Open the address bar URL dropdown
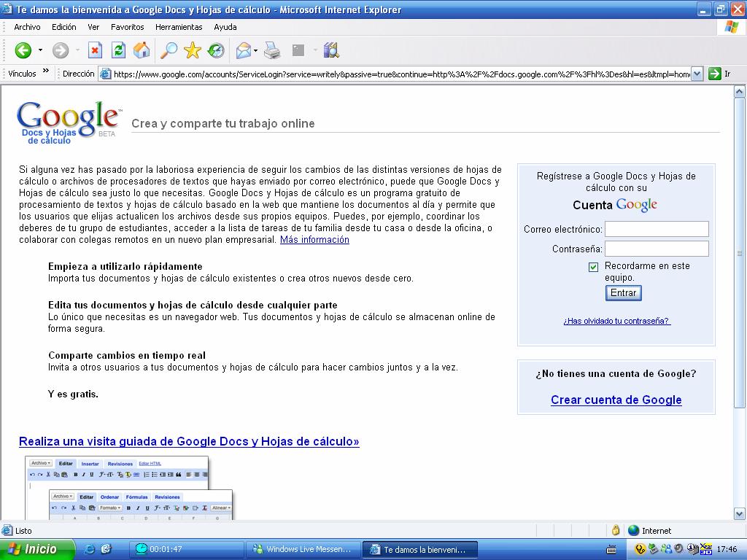 pyautogui.click(x=697, y=74)
